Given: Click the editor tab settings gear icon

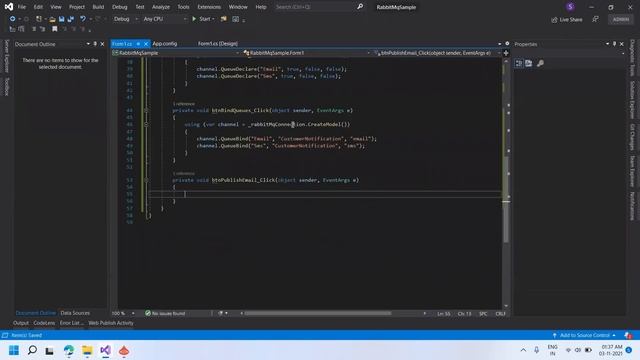Looking at the screenshot, I should point(507,43).
